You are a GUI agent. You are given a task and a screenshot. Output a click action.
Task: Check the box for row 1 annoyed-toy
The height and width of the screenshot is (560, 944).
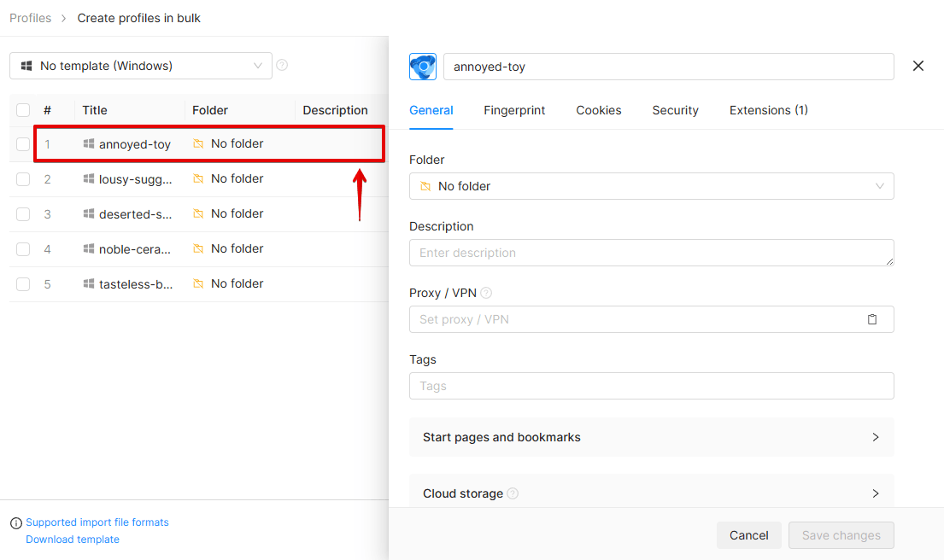click(x=23, y=144)
